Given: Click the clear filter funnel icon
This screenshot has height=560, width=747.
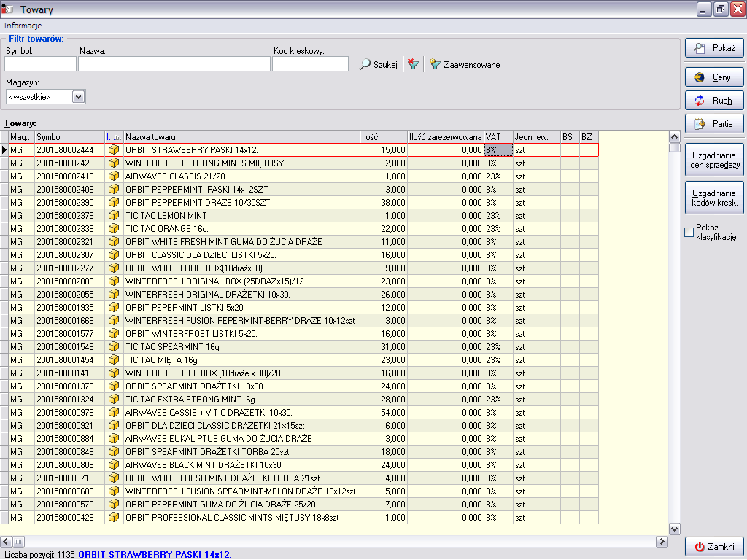Looking at the screenshot, I should [x=413, y=64].
